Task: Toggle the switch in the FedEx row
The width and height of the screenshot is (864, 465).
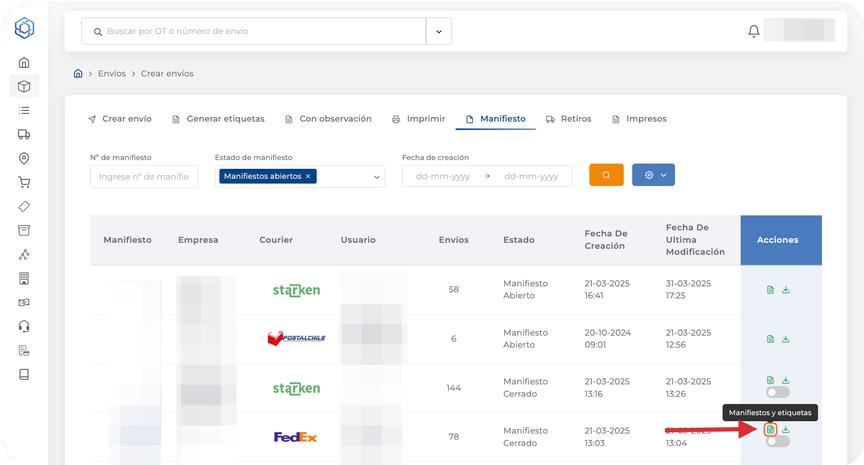Action: [777, 442]
